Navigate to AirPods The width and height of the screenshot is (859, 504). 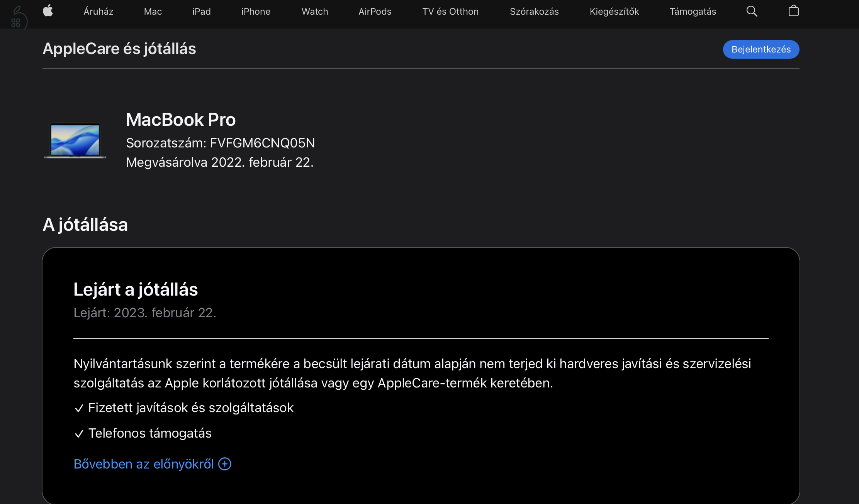[375, 11]
